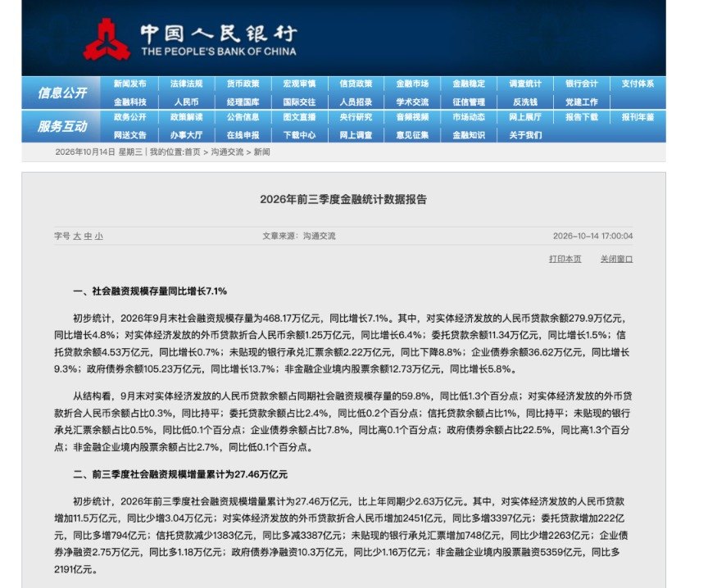708x588 pixels.
Task: Open 市场动态 navigation item
Action: [469, 117]
